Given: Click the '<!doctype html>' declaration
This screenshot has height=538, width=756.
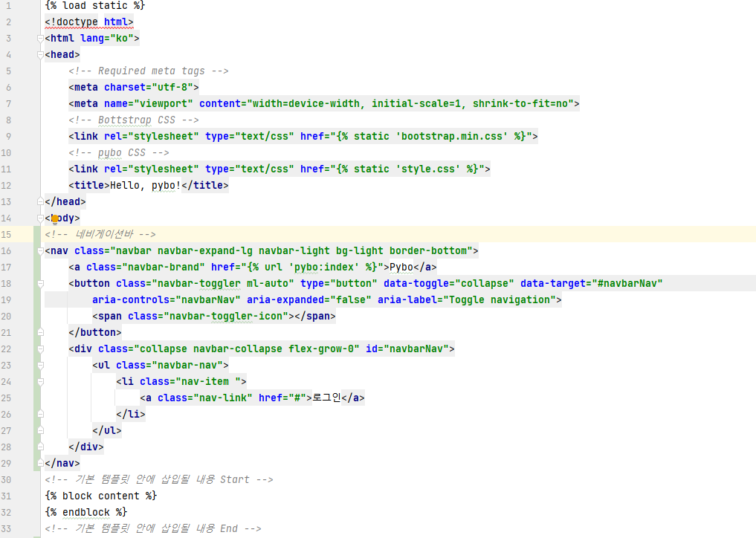Looking at the screenshot, I should [89, 22].
